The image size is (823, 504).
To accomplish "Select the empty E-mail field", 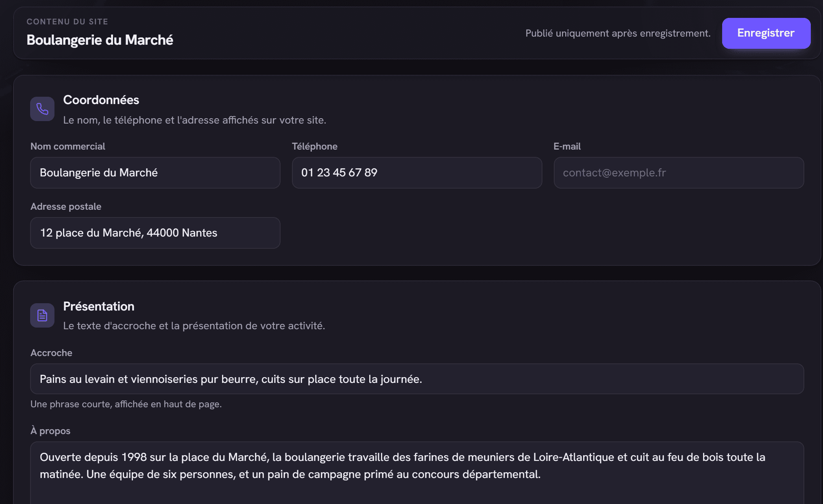I will 679,173.
